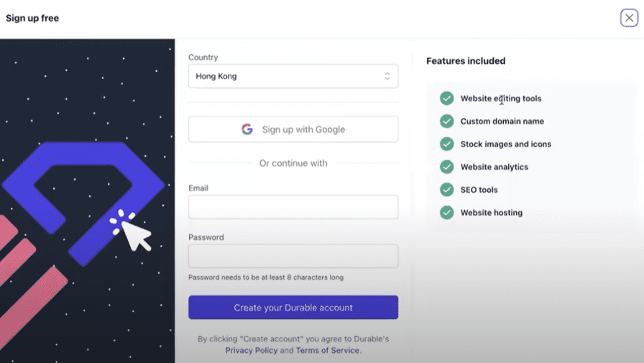Open the Terms of Service link
The width and height of the screenshot is (644, 363).
tap(328, 350)
